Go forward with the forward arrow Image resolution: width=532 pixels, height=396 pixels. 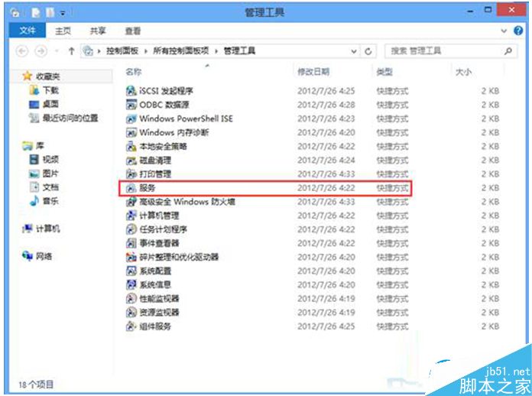41,51
